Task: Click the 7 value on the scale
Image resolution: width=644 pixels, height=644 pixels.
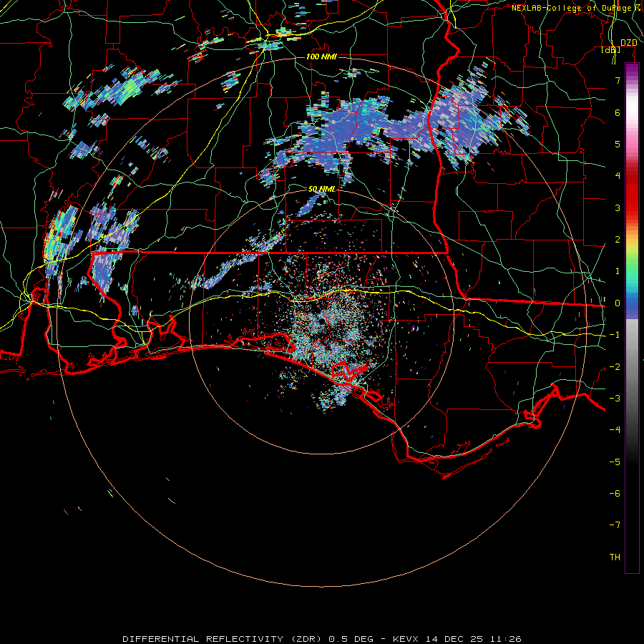Action: click(618, 80)
